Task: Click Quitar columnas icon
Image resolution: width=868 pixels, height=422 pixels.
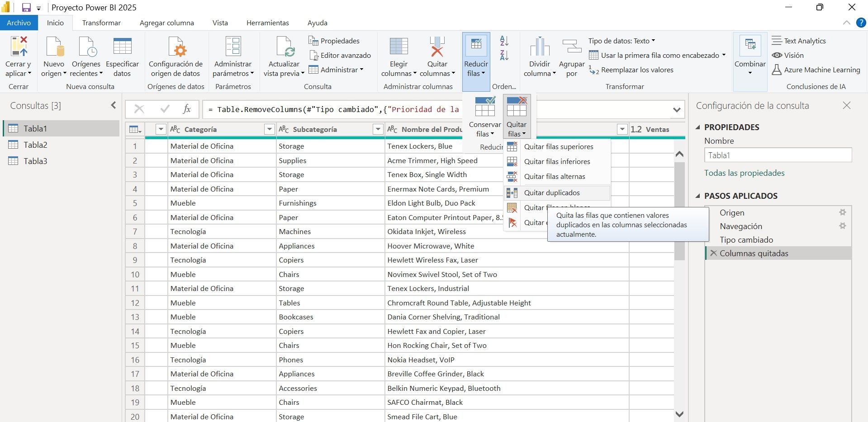Action: [x=437, y=46]
